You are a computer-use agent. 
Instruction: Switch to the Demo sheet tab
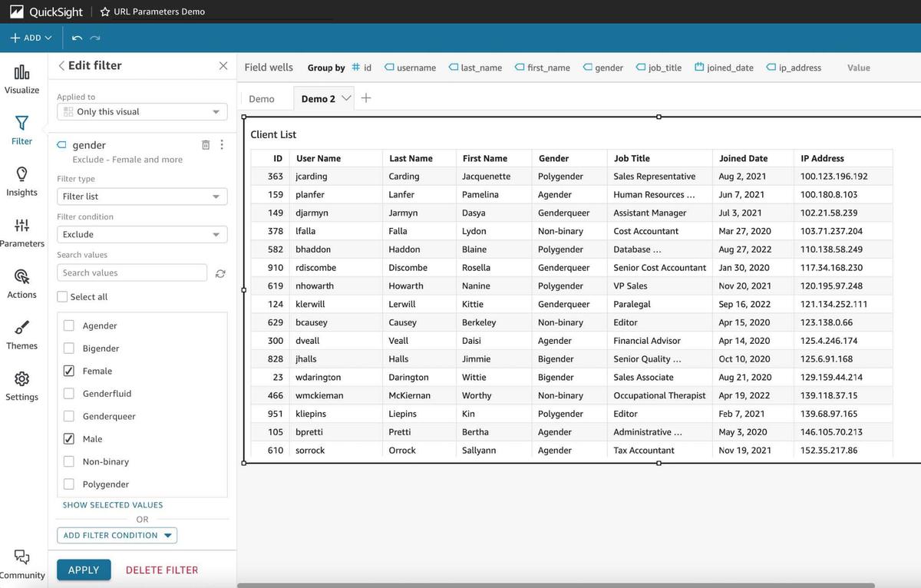[x=262, y=99]
